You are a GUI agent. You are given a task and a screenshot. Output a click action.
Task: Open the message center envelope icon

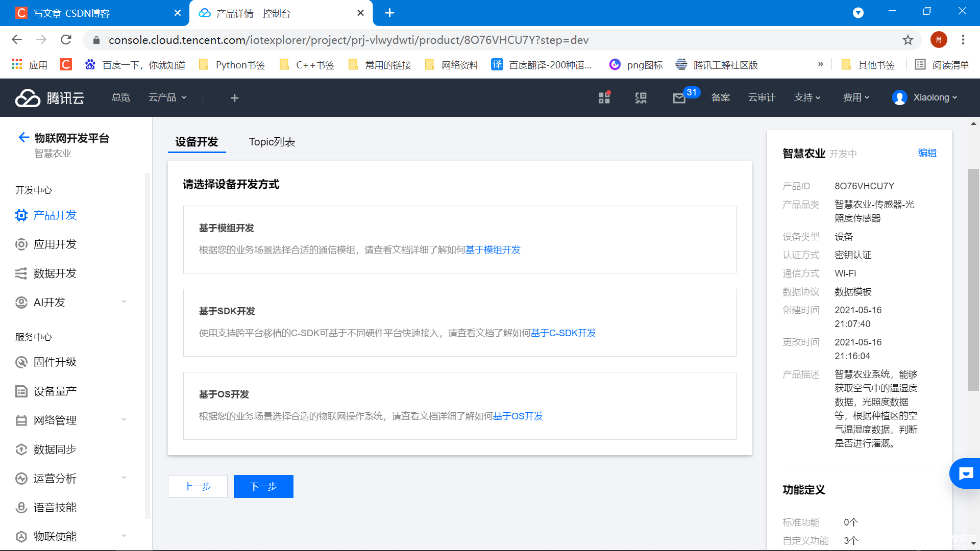pyautogui.click(x=679, y=98)
